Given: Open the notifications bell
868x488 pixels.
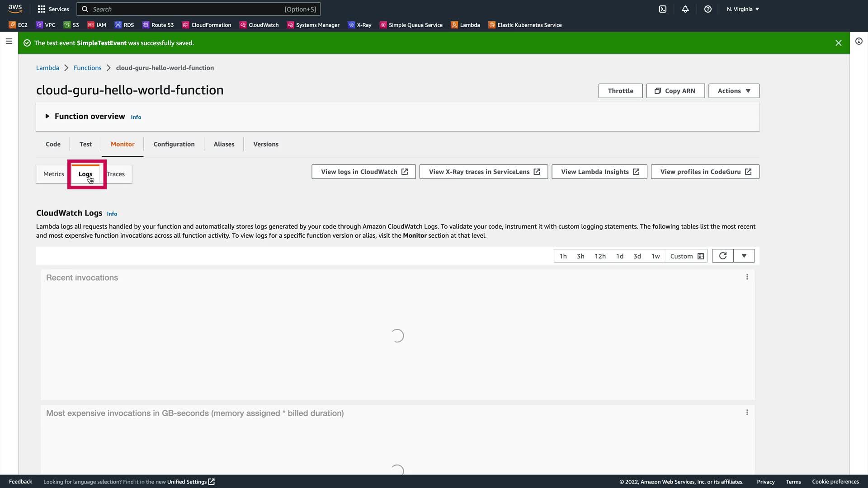Looking at the screenshot, I should click(x=685, y=9).
